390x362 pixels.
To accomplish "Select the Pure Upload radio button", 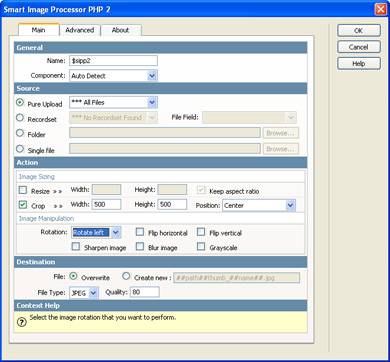I will coord(20,102).
